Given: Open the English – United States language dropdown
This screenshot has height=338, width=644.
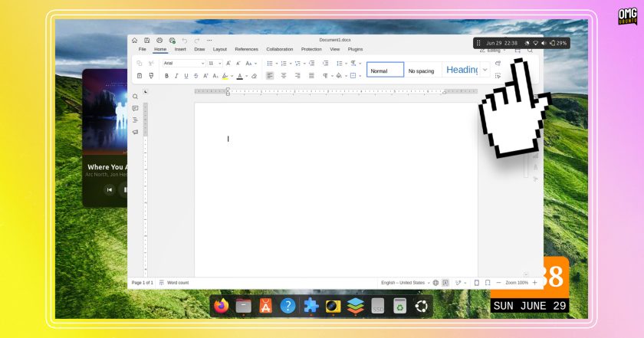Looking at the screenshot, I should pyautogui.click(x=405, y=283).
